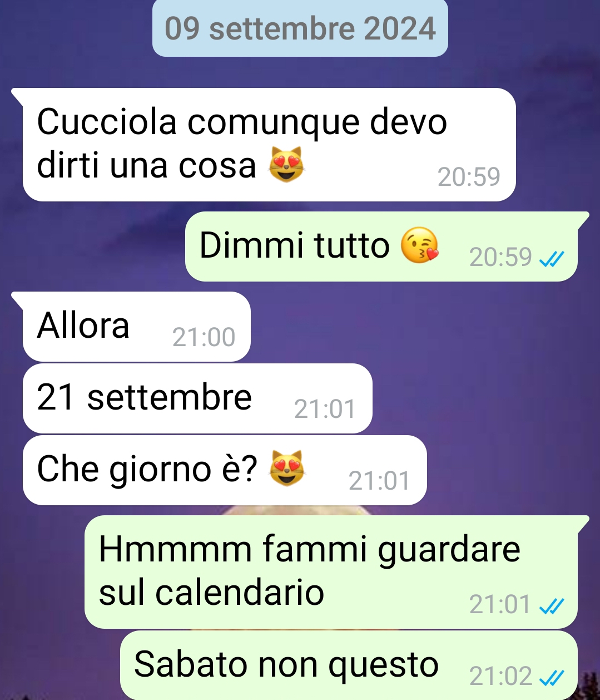This screenshot has width=600, height=700.
Task: Tap the kissing face emoji after "Dimmi tutto"
Action: (x=420, y=245)
